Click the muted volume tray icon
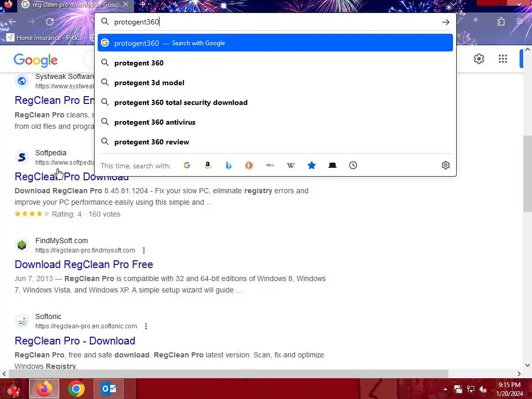 click(x=483, y=389)
